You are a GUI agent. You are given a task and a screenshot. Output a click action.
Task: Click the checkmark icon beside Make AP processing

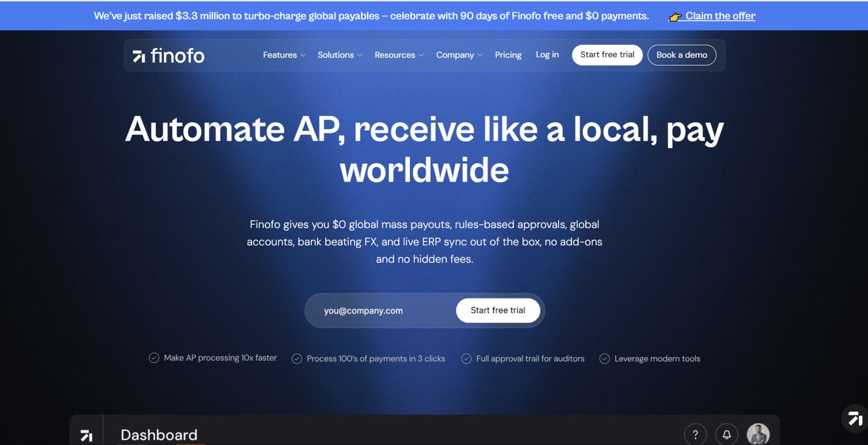(154, 358)
